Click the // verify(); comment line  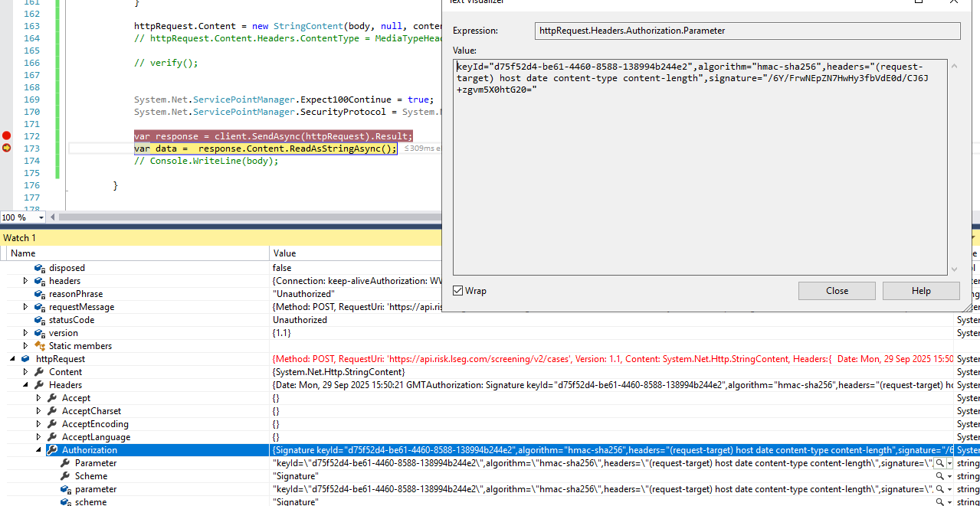coord(166,63)
